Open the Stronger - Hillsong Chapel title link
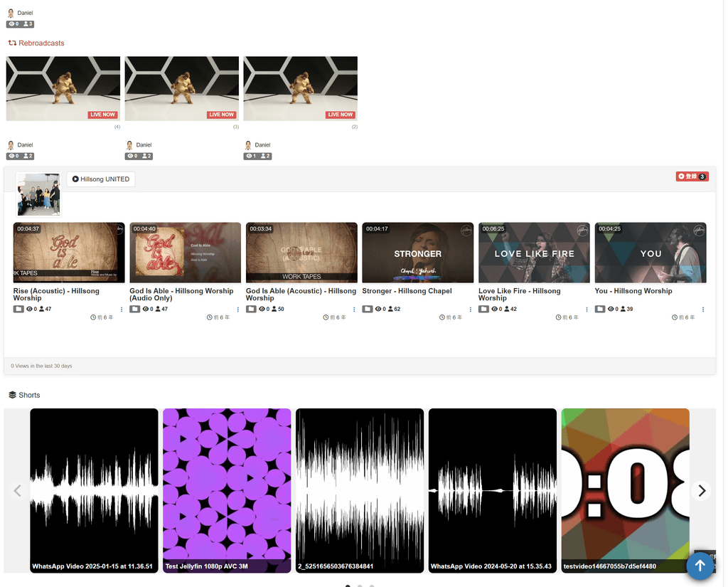 (x=407, y=291)
